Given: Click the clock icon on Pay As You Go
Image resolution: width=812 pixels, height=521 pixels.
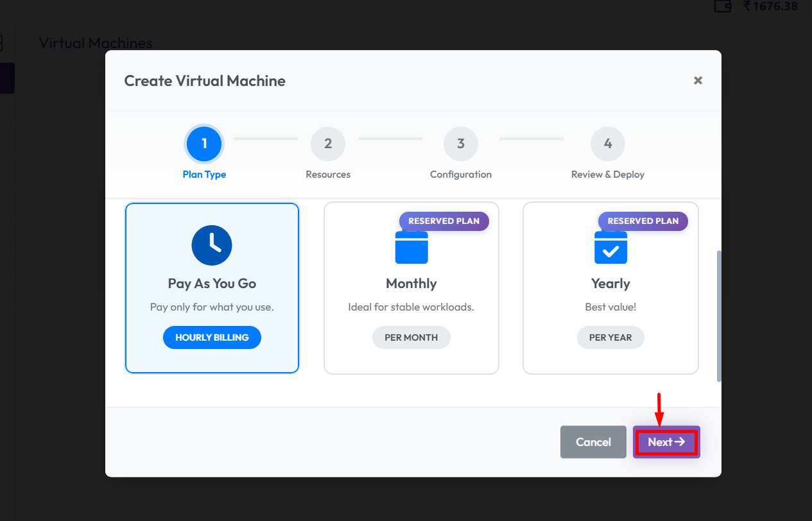Looking at the screenshot, I should coord(212,245).
